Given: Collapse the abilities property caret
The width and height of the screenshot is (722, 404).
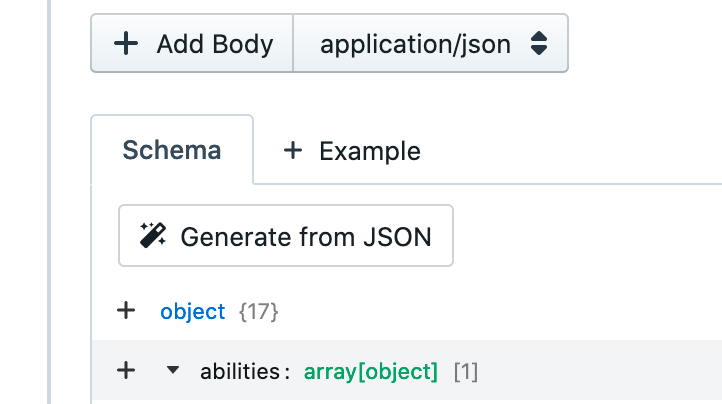Looking at the screenshot, I should coord(173,370).
